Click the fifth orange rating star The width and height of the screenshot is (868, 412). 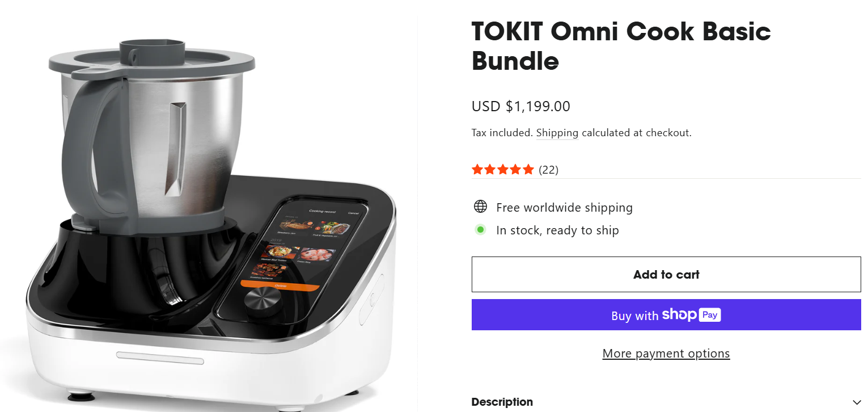(528, 169)
